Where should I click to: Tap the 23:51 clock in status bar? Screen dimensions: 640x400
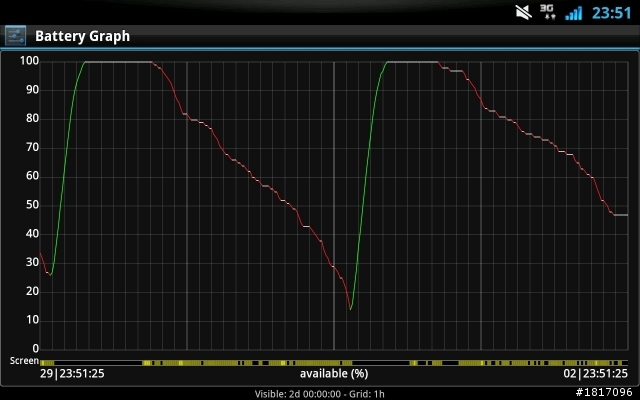click(x=611, y=13)
